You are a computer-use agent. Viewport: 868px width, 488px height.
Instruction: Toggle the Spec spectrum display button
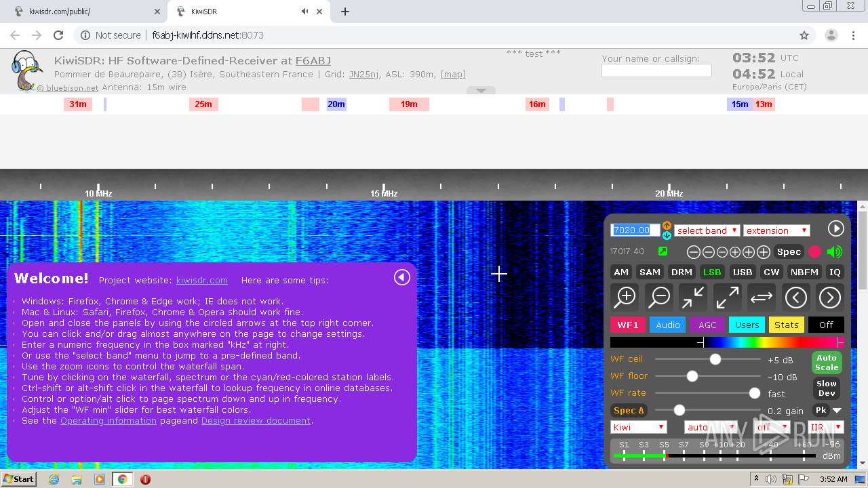[789, 251]
